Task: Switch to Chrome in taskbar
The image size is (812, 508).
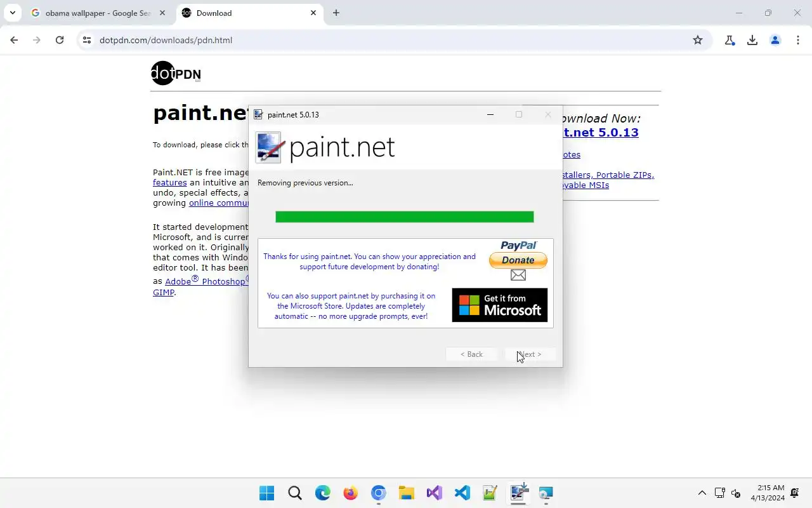Action: pos(379,493)
